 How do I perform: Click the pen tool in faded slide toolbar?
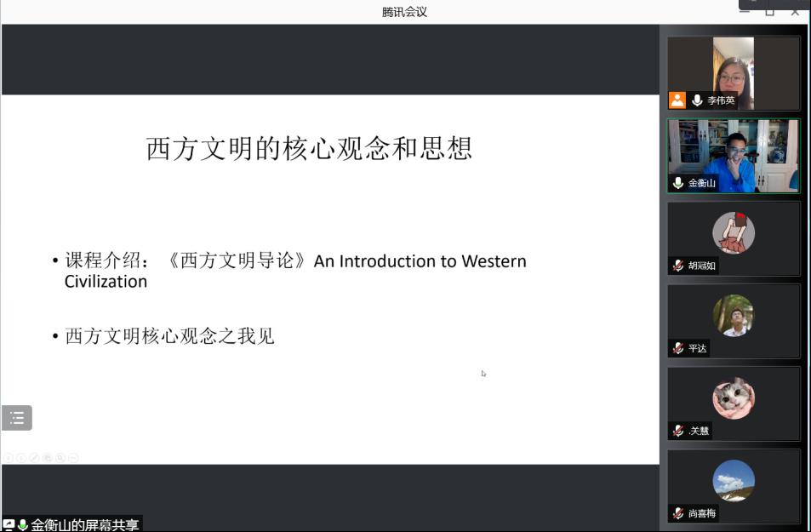pos(35,458)
